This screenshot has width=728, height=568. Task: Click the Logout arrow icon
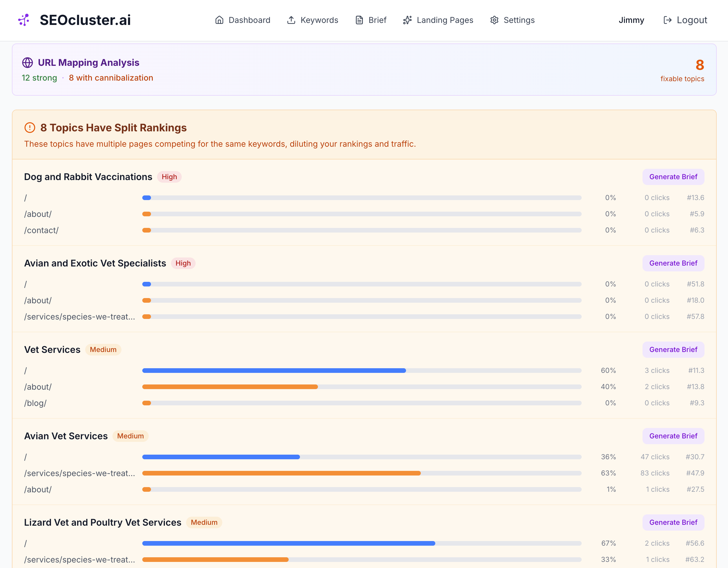[668, 20]
